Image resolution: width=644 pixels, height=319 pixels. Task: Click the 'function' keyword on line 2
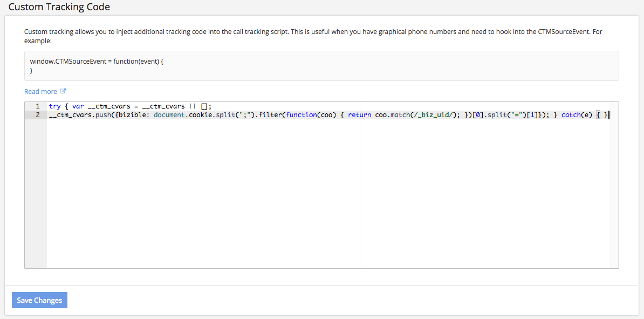tap(302, 115)
